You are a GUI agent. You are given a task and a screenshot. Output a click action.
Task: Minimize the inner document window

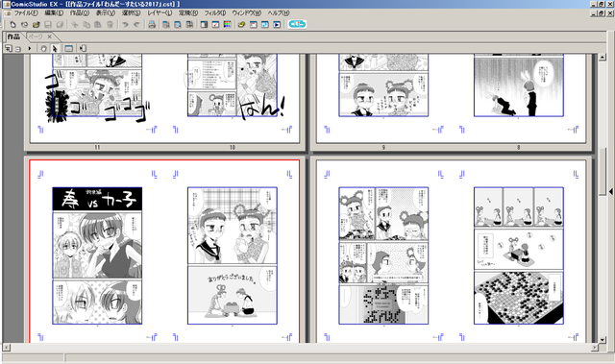point(595,12)
